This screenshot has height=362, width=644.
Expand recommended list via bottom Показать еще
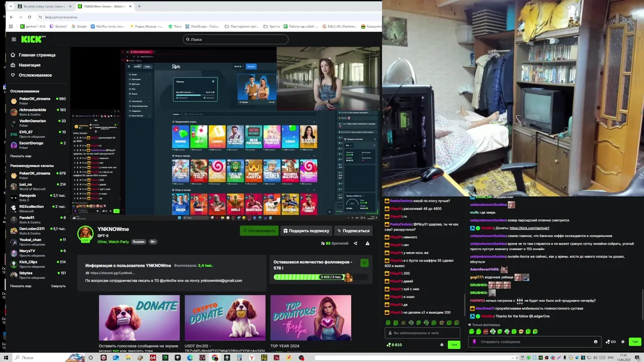pyautogui.click(x=21, y=286)
